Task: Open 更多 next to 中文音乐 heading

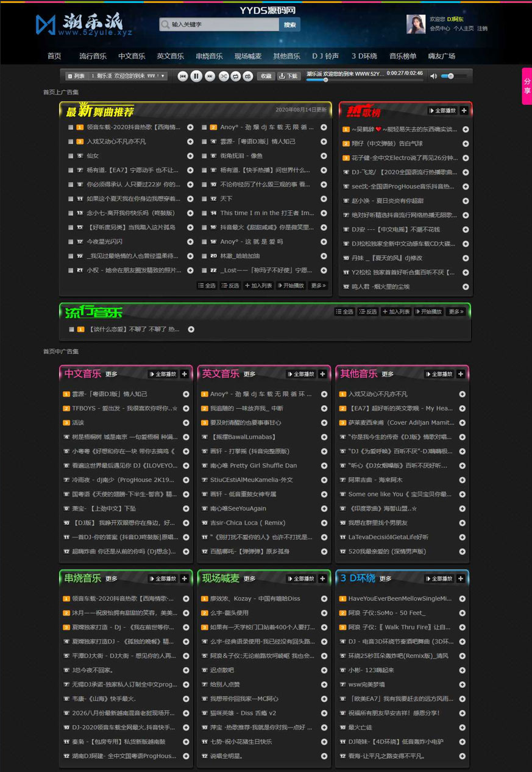Action: [x=111, y=374]
